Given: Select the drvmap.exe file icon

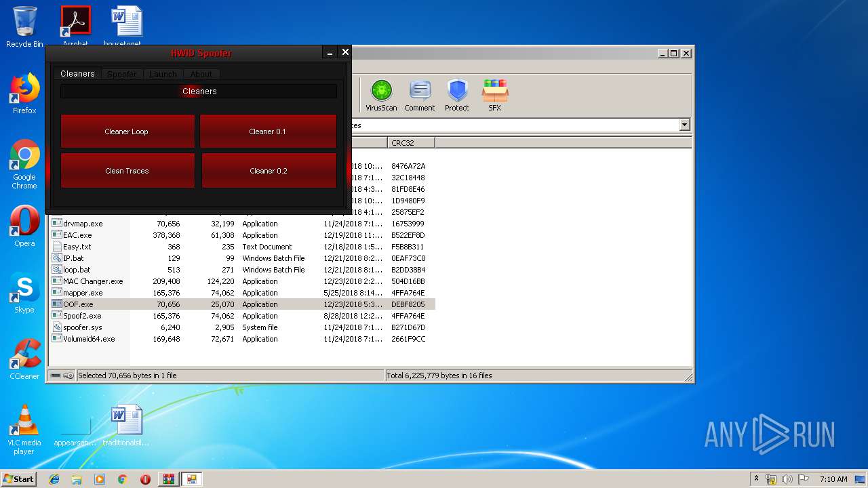Looking at the screenshot, I should (58, 224).
